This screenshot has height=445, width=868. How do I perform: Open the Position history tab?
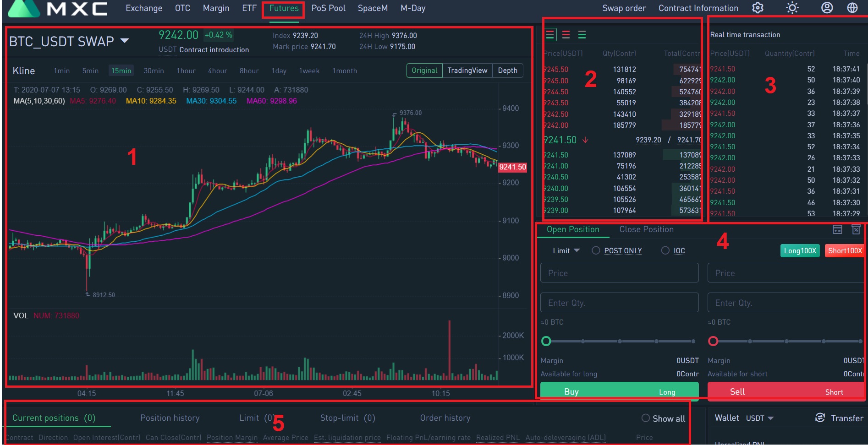[x=170, y=418]
